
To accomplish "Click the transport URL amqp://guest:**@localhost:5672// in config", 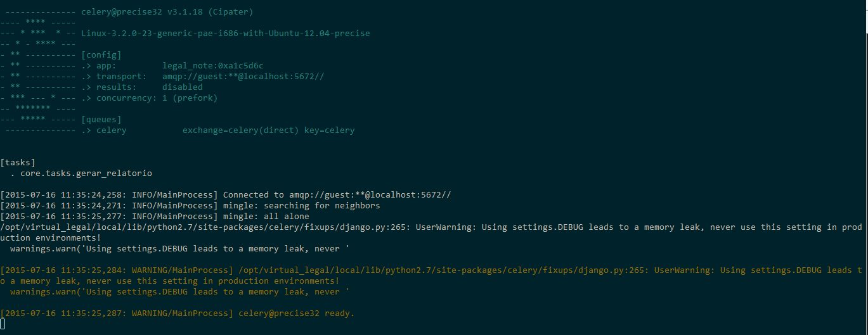I will click(x=243, y=77).
